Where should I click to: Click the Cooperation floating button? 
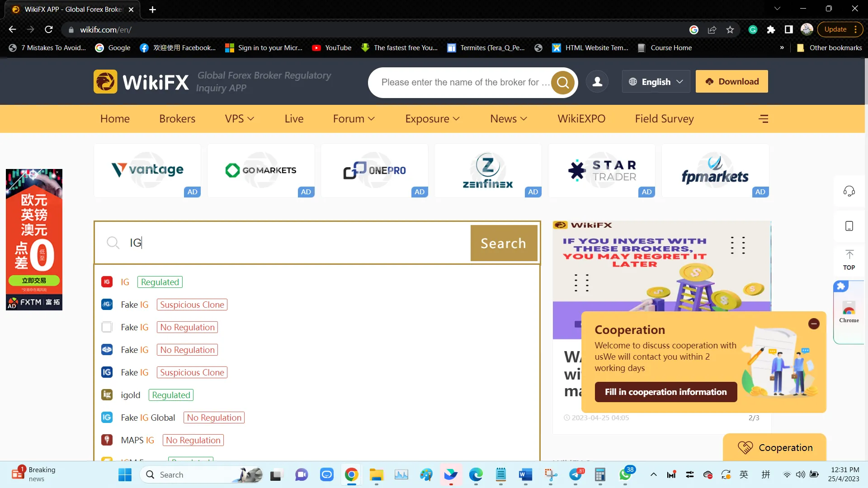(x=775, y=447)
